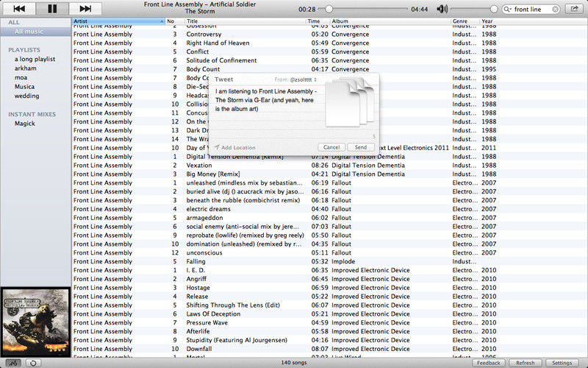
Task: Open the Musica playlist
Action: tap(24, 87)
